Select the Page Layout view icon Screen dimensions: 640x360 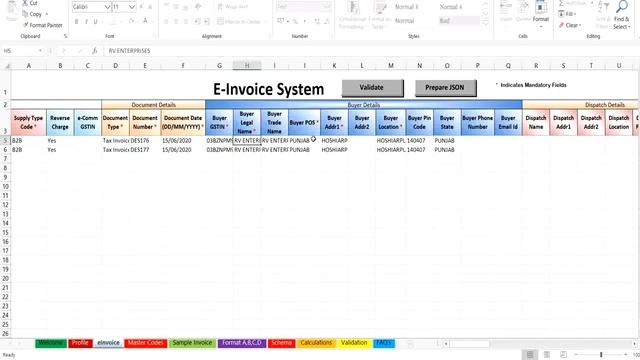click(x=547, y=355)
